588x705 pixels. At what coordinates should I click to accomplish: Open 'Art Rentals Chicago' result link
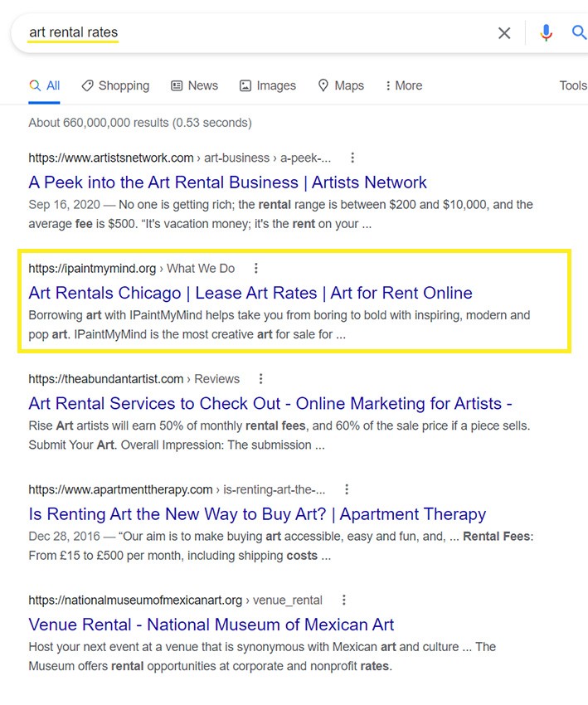(250, 293)
